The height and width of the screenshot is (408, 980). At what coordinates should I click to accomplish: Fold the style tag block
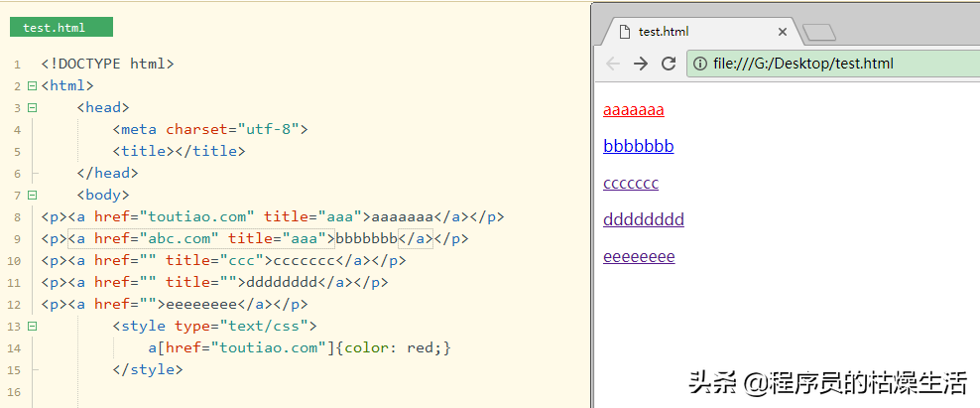coord(32,326)
